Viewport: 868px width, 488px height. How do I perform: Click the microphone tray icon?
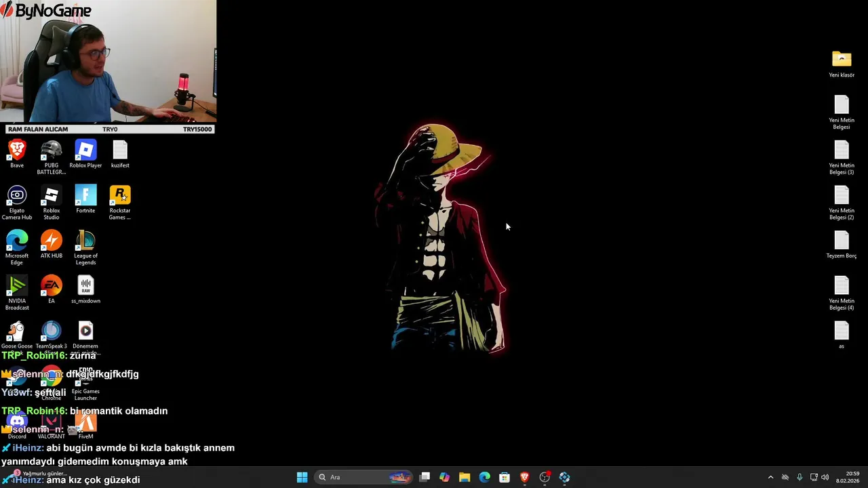(800, 477)
